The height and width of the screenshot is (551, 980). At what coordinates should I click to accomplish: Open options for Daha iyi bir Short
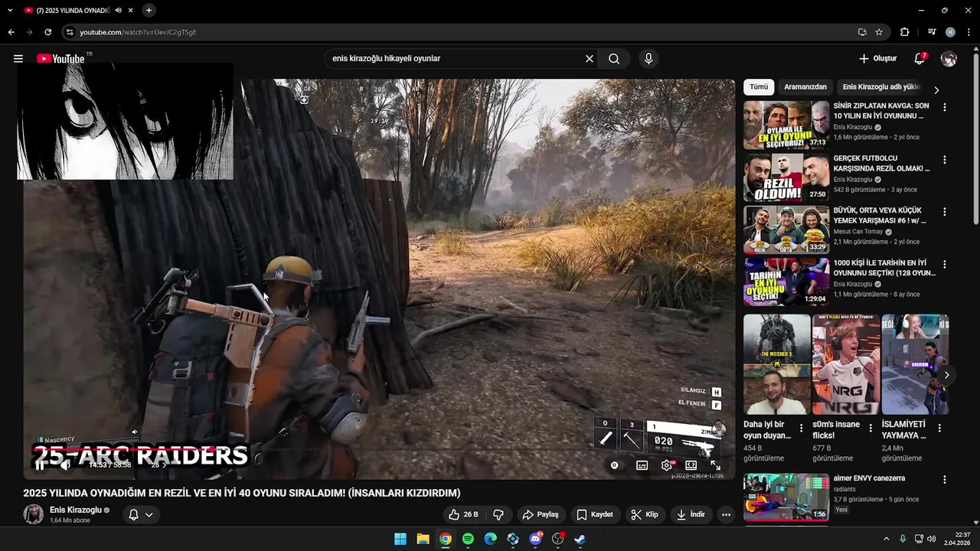tap(801, 429)
